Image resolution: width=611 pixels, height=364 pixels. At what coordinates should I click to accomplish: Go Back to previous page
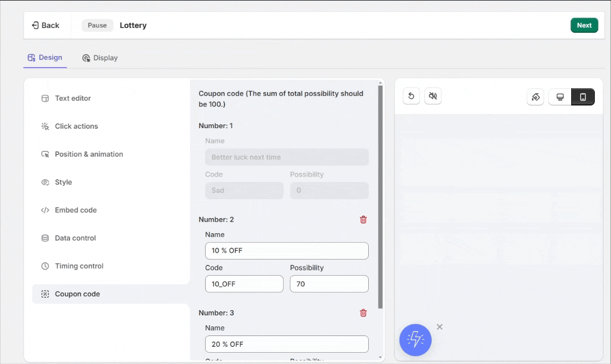pyautogui.click(x=46, y=25)
